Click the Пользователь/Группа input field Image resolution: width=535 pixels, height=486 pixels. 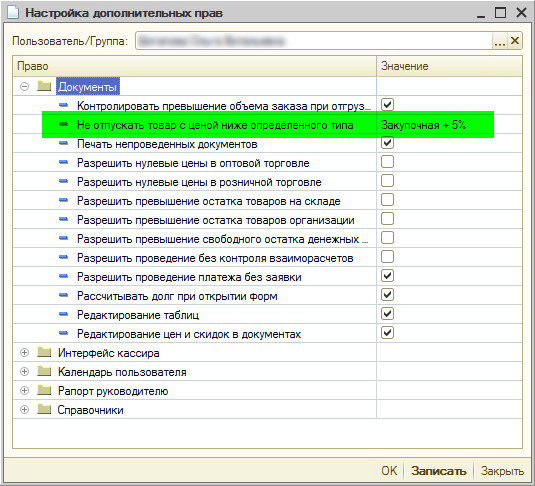tap(314, 41)
